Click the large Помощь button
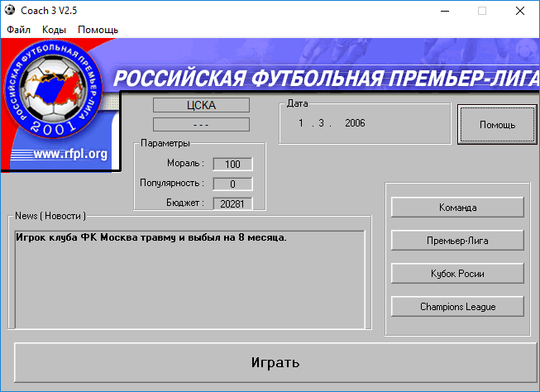 [x=497, y=124]
